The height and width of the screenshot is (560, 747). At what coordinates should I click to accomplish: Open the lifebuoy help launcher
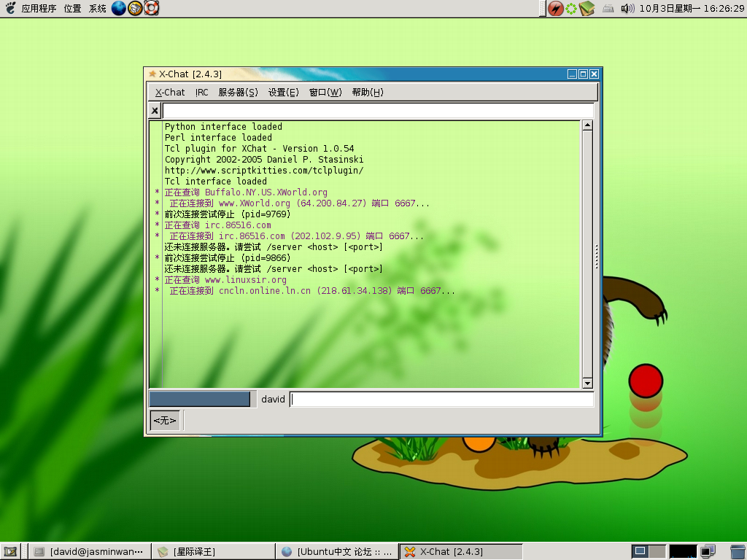point(151,8)
